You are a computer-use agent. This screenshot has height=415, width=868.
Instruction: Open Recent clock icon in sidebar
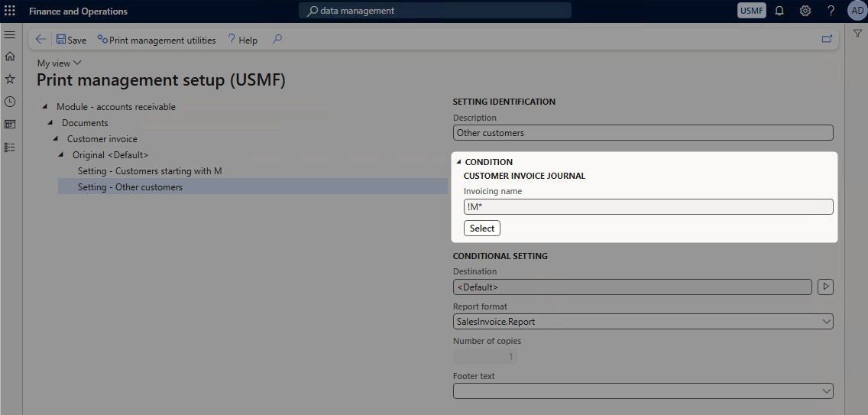[9, 102]
